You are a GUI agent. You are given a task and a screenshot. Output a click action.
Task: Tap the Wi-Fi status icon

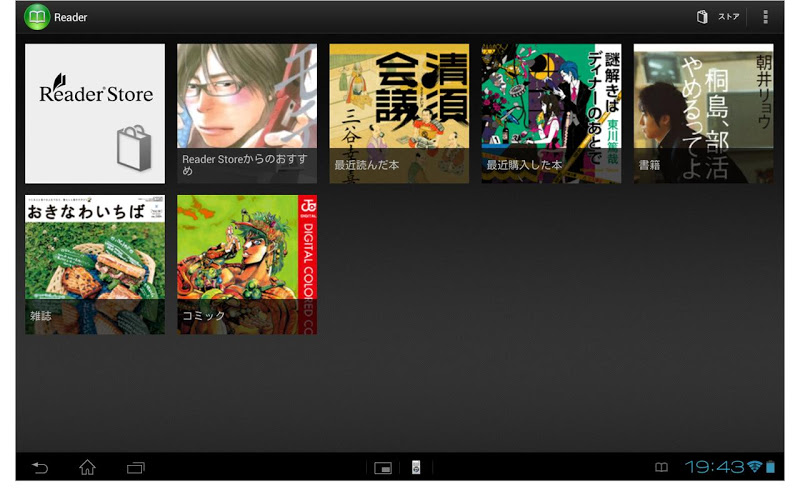pyautogui.click(x=755, y=467)
